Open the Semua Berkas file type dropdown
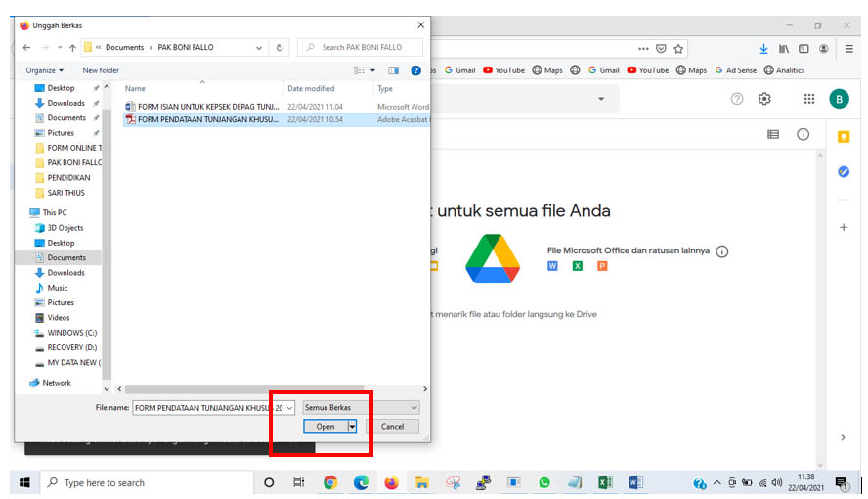 [361, 407]
